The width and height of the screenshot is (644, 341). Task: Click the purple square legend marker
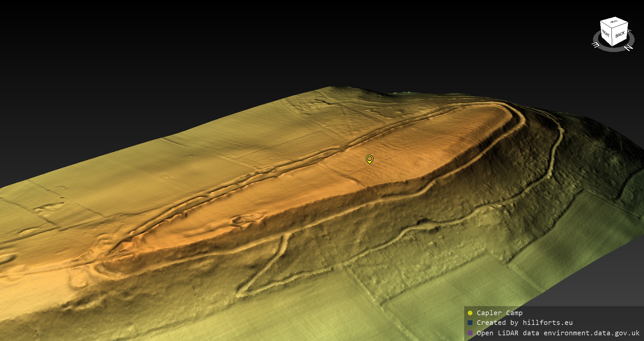(470, 333)
